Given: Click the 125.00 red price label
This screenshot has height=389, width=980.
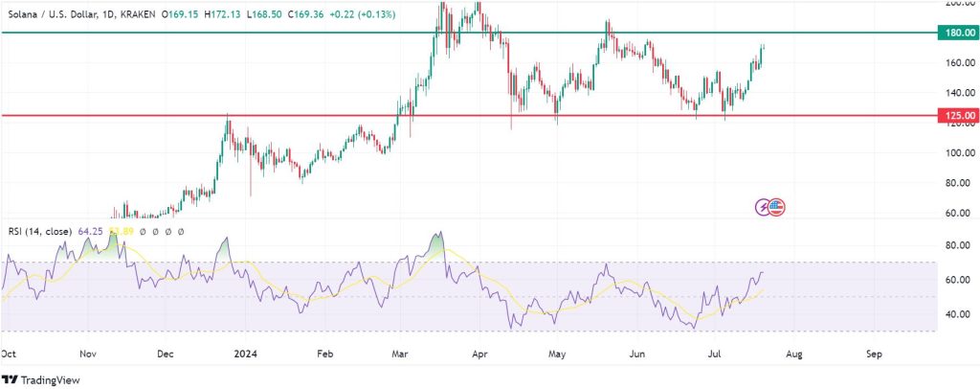Looking at the screenshot, I should tap(959, 116).
